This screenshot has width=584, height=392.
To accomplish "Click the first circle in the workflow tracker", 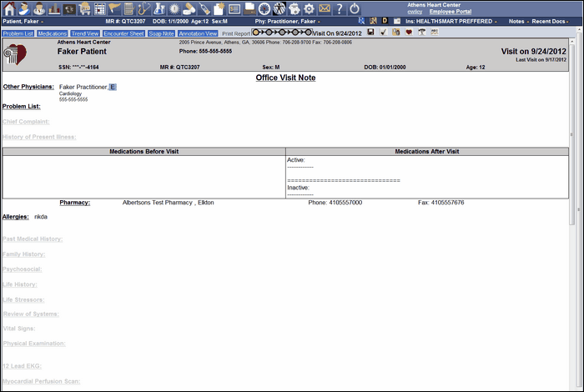I will [256, 33].
